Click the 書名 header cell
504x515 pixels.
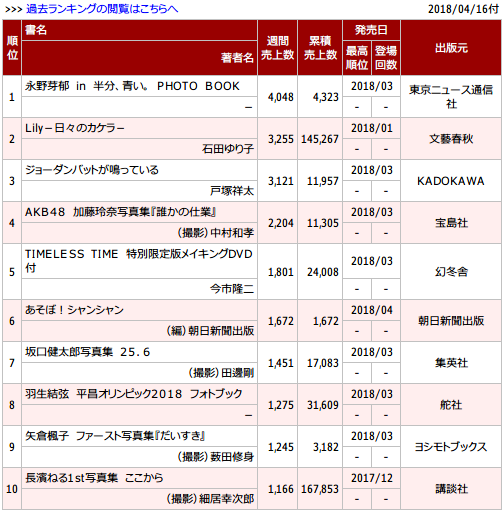click(x=139, y=30)
